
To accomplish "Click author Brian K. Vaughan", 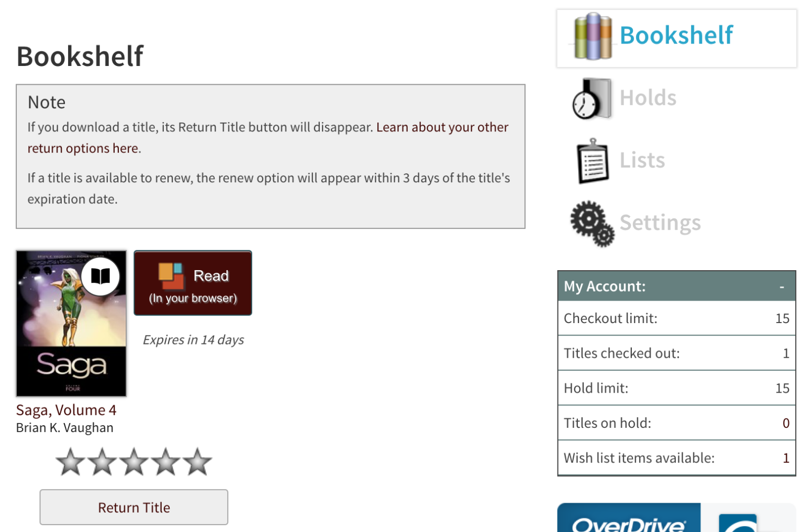I will click(x=64, y=428).
